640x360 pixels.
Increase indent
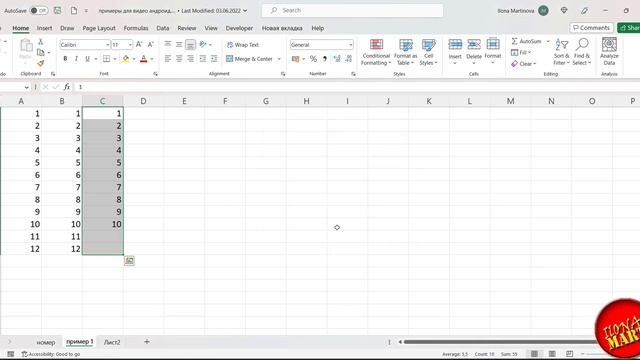pyautogui.click(x=214, y=59)
